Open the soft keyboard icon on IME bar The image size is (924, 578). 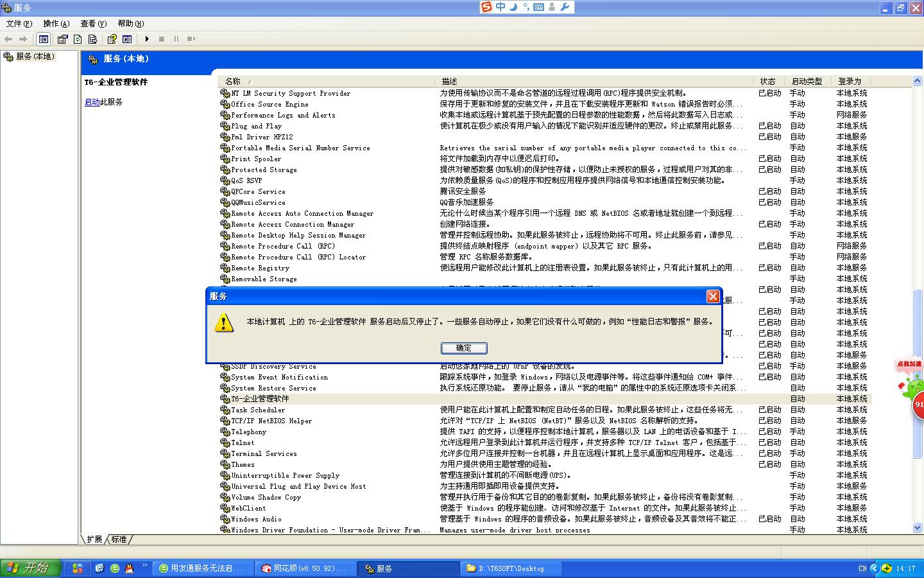click(538, 7)
